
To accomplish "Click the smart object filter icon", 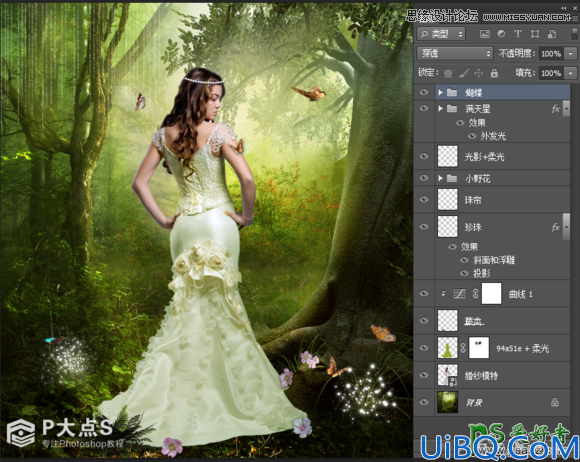I will [x=552, y=34].
